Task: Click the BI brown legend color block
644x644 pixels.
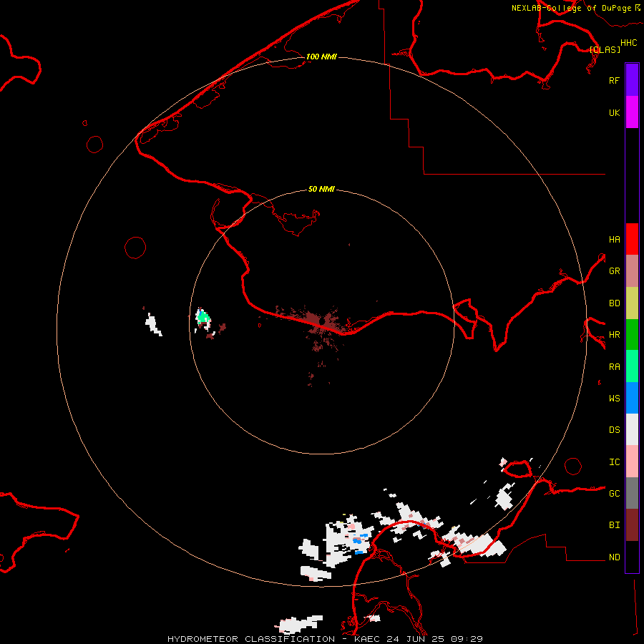Action: [632, 525]
